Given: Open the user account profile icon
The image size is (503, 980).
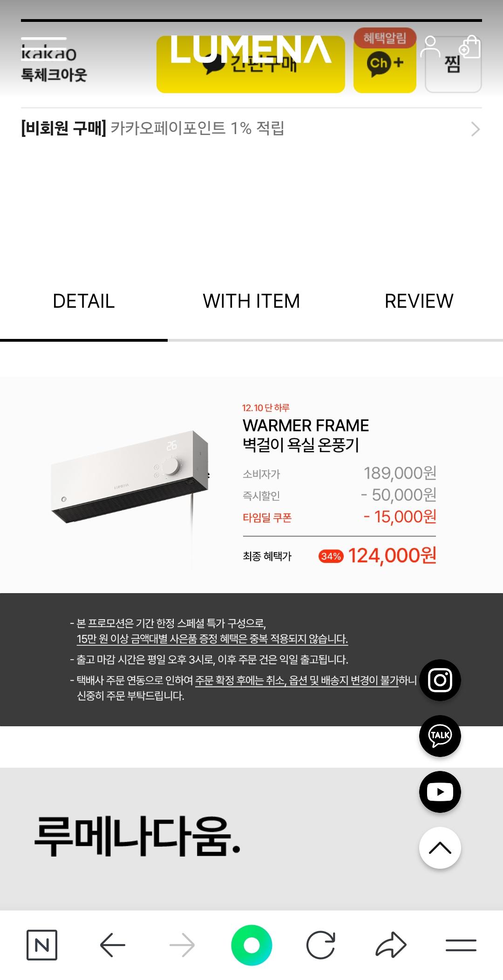Looking at the screenshot, I should pyautogui.click(x=430, y=47).
